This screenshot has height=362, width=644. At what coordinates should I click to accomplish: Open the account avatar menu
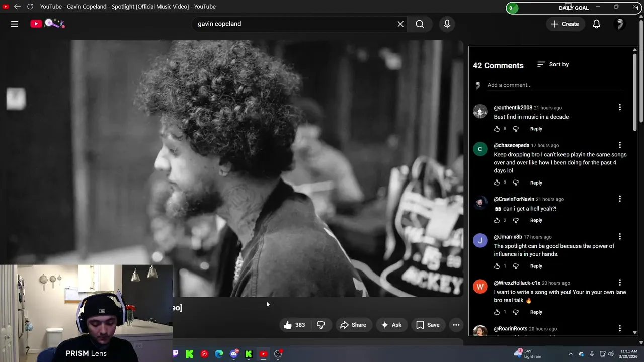pyautogui.click(x=620, y=24)
